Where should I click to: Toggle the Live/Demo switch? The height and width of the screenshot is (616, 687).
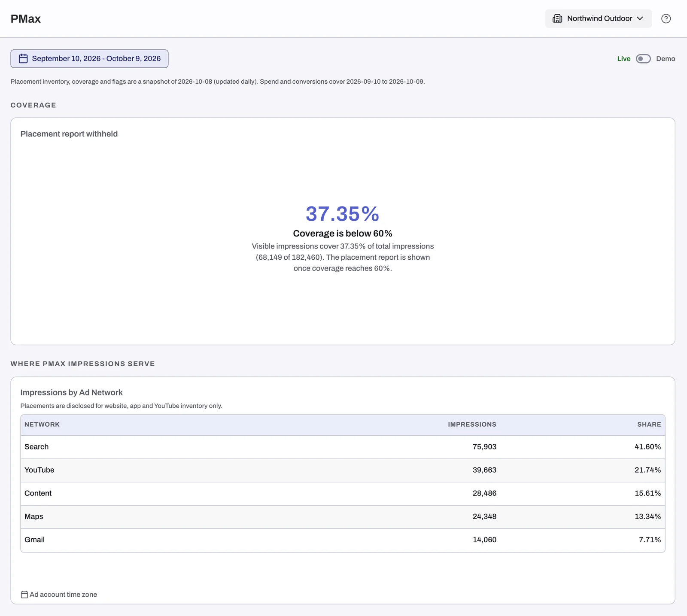[643, 59]
